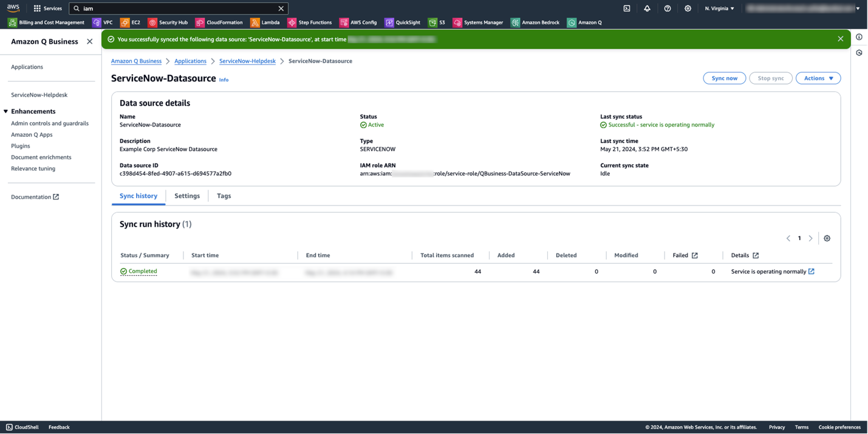This screenshot has width=868, height=434.
Task: Open the Systems Manager shortcut
Action: pyautogui.click(x=478, y=22)
